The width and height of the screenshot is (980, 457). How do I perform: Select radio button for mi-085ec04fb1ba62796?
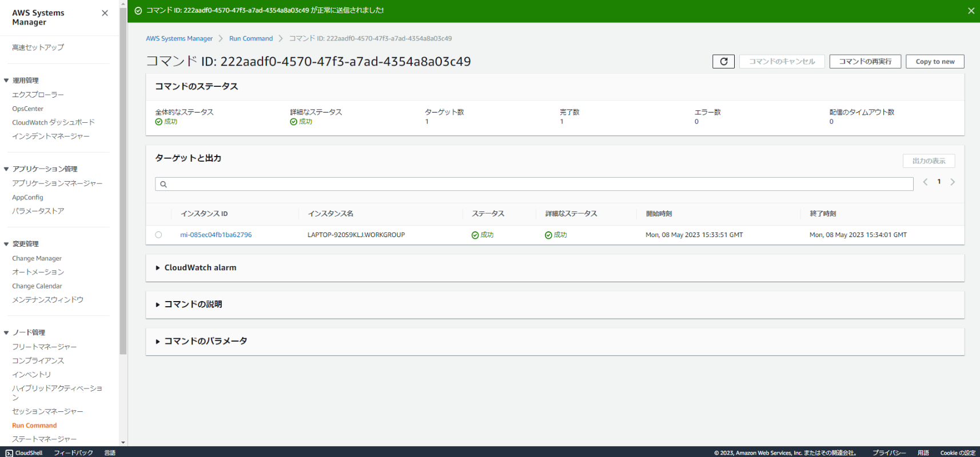point(158,235)
